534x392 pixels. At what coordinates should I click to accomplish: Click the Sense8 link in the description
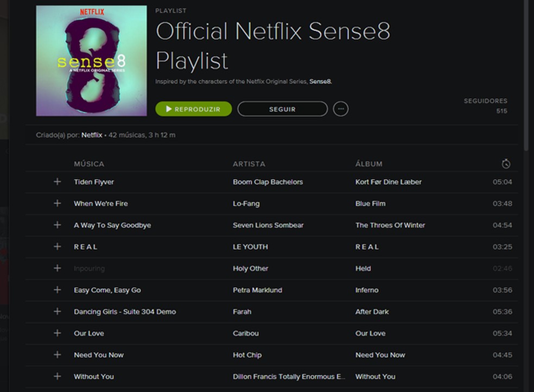tap(320, 81)
